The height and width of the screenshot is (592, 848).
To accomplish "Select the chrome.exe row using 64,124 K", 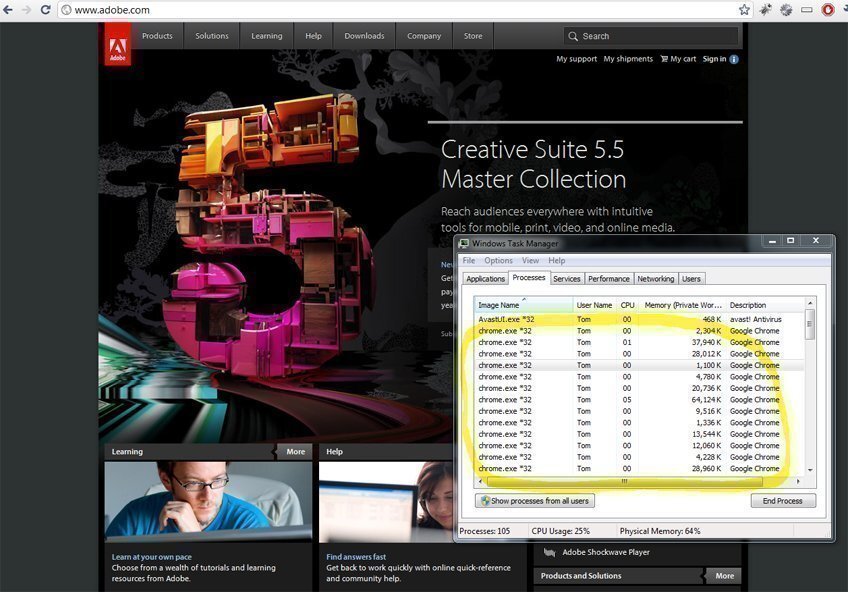I will pos(639,400).
